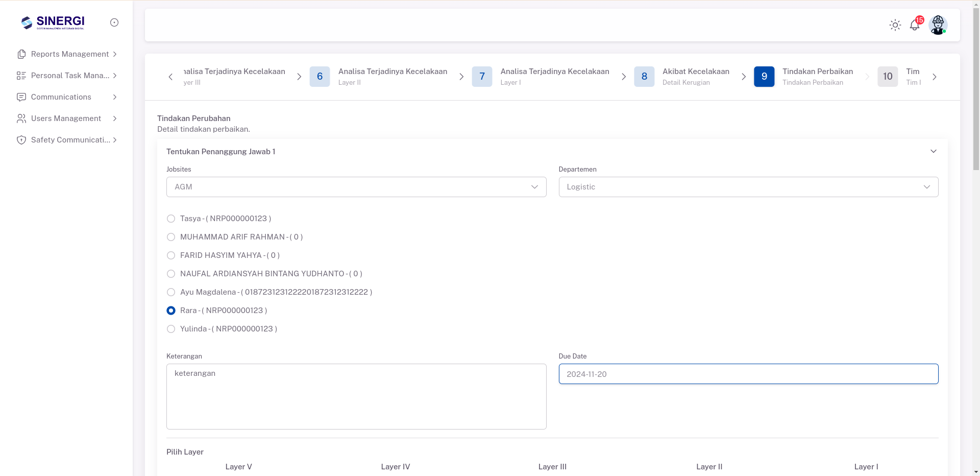
Task: Select Tasya radio option
Action: coord(171,219)
